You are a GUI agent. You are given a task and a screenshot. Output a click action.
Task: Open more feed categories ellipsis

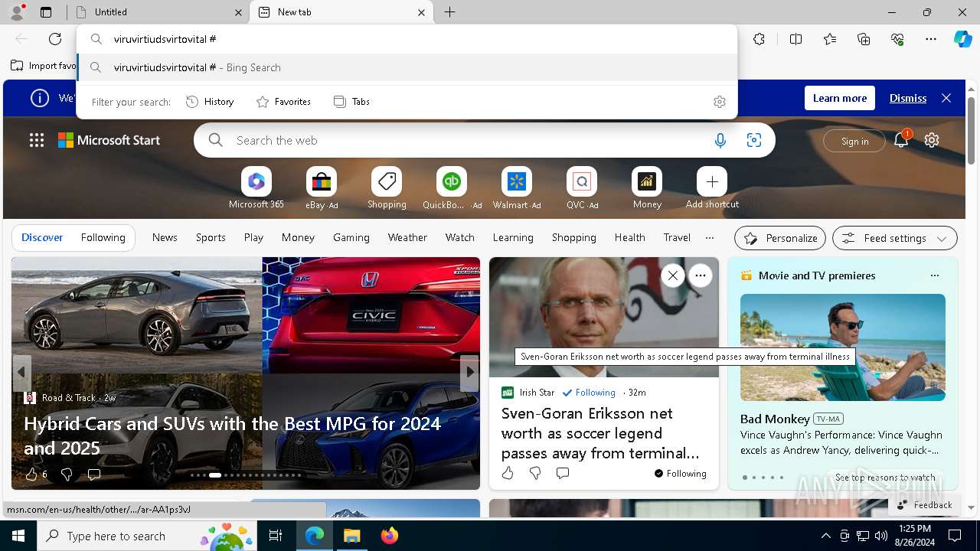[710, 238]
